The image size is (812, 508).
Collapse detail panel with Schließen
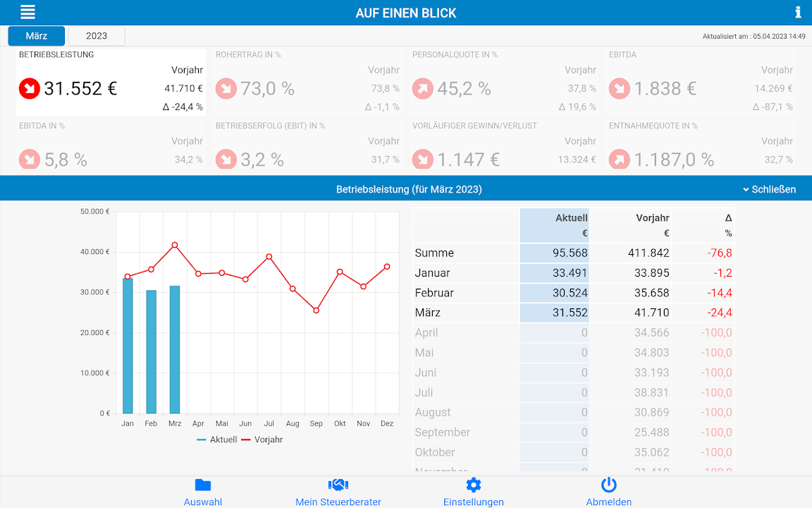point(769,189)
